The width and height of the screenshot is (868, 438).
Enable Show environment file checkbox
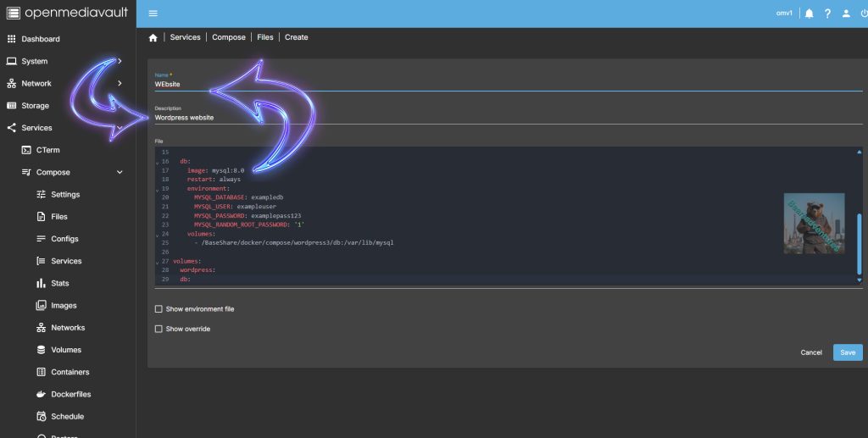[x=159, y=309]
